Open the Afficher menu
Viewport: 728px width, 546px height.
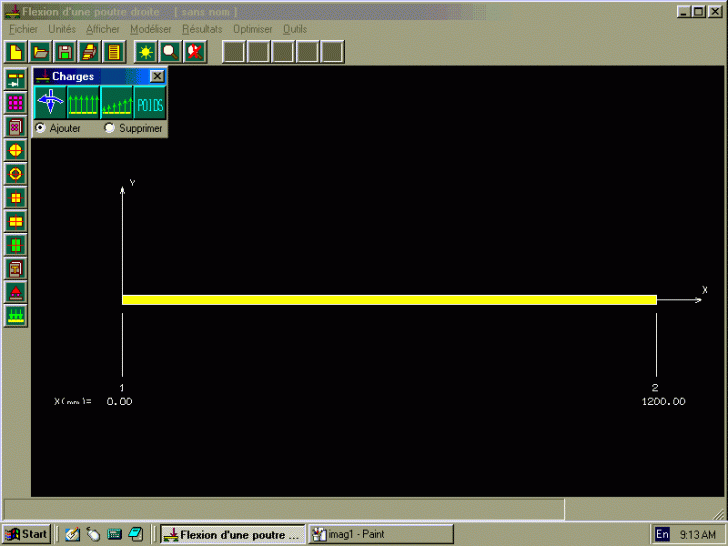coord(103,29)
